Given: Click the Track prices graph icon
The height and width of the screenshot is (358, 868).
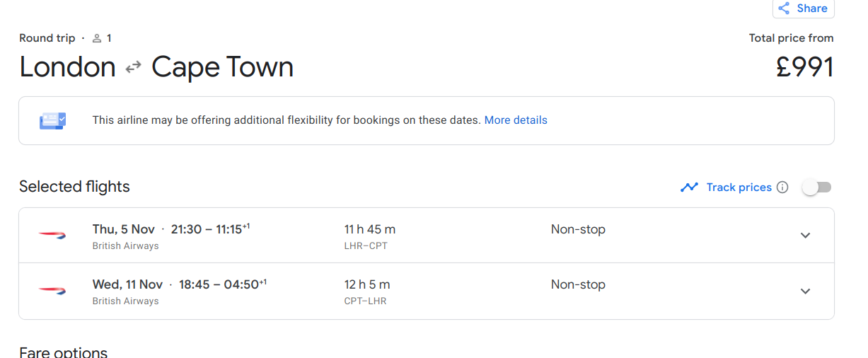Looking at the screenshot, I should [689, 187].
